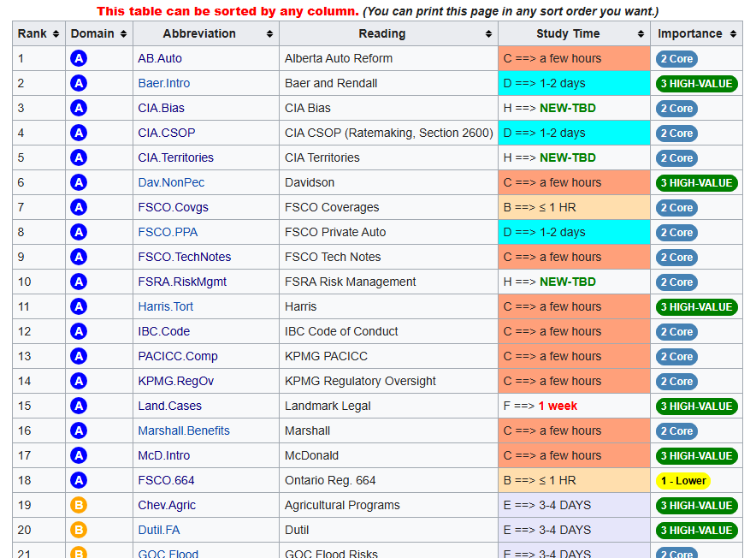
Task: Sort table by Study Time column
Action: 574,33
